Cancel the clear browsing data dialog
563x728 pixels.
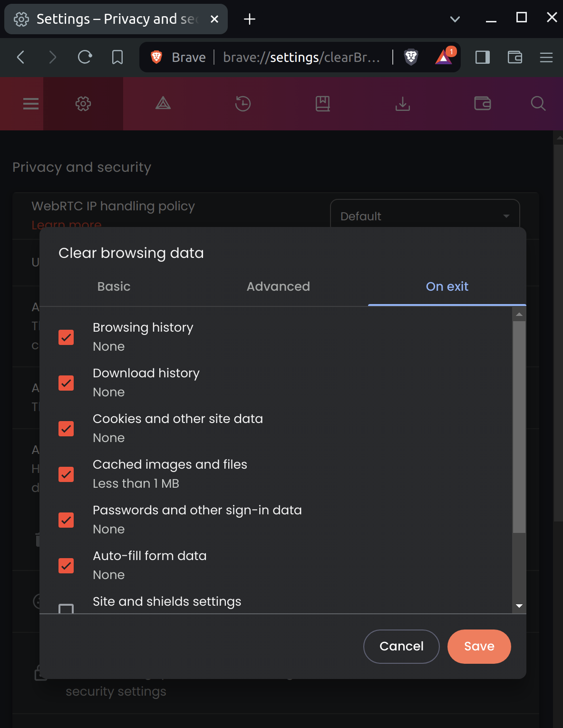(x=401, y=646)
